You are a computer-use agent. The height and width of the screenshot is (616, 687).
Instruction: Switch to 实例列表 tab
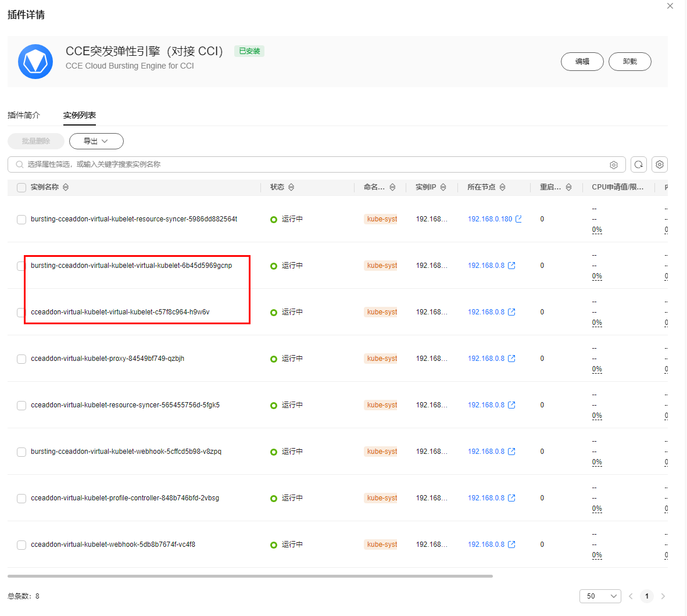pos(79,115)
